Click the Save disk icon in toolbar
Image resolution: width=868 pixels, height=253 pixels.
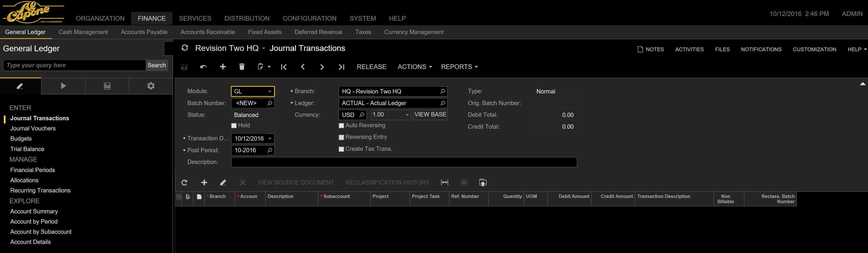click(184, 67)
